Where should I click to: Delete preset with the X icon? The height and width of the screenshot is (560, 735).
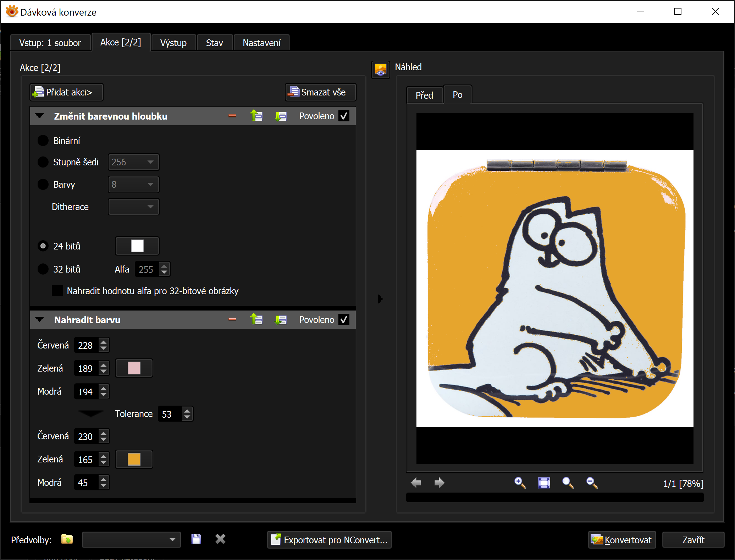[x=220, y=539]
